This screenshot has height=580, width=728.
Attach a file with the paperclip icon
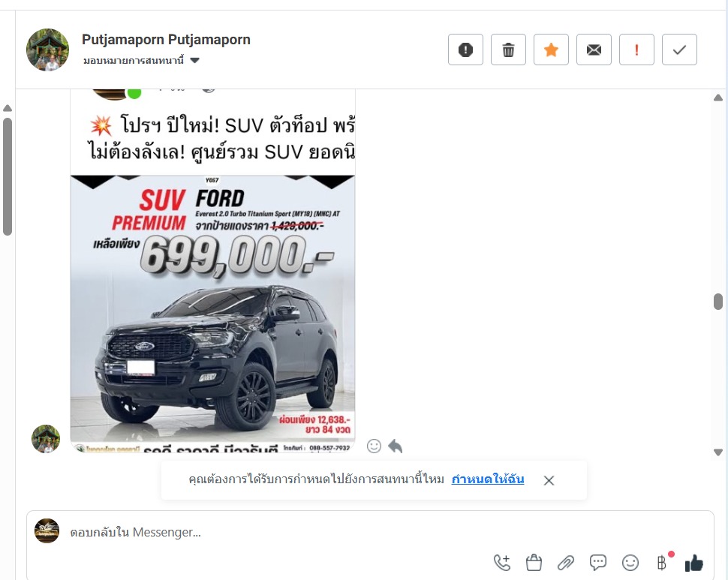[565, 563]
